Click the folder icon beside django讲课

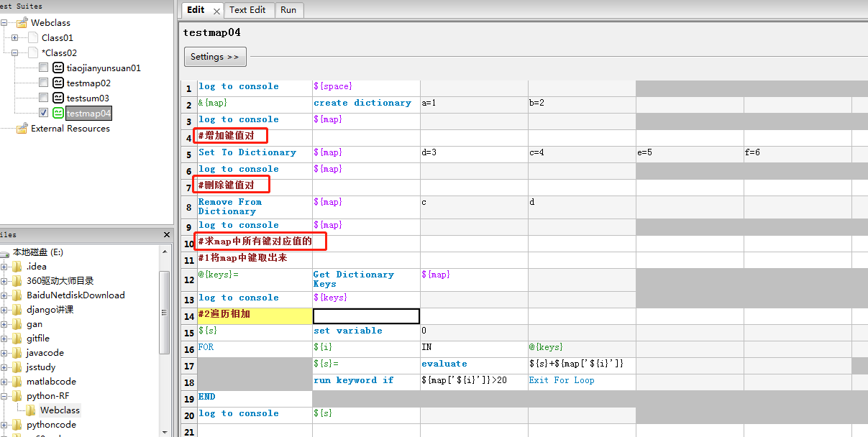(x=18, y=310)
